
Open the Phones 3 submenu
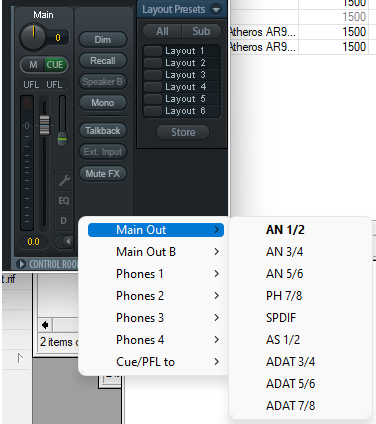coord(156,318)
